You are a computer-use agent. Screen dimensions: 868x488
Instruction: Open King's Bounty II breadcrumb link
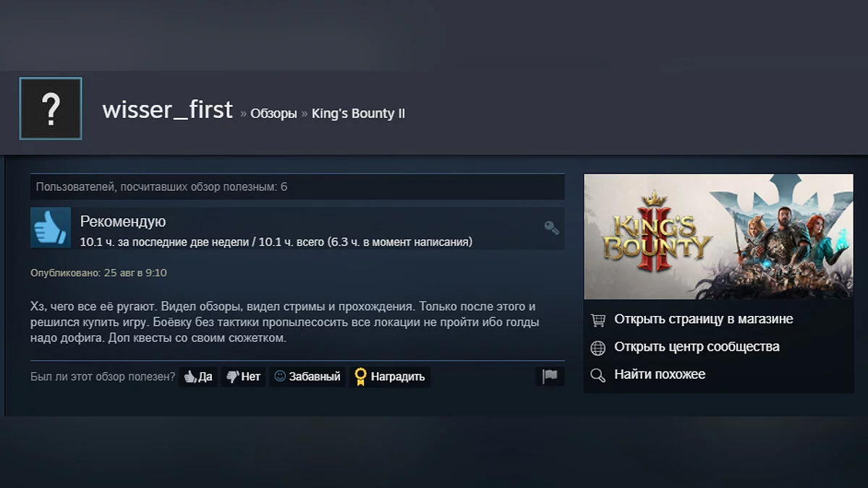(x=358, y=114)
